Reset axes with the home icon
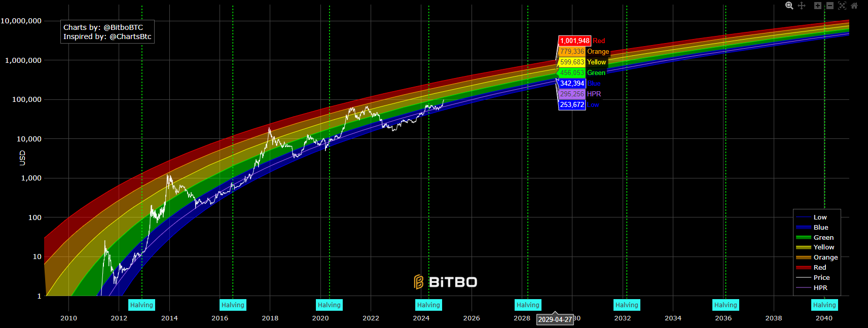 click(x=854, y=6)
